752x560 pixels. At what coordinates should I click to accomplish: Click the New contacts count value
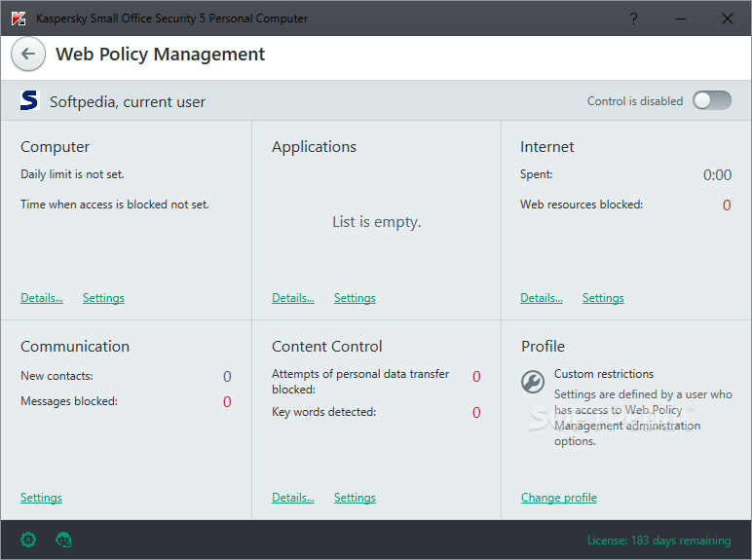tap(227, 376)
